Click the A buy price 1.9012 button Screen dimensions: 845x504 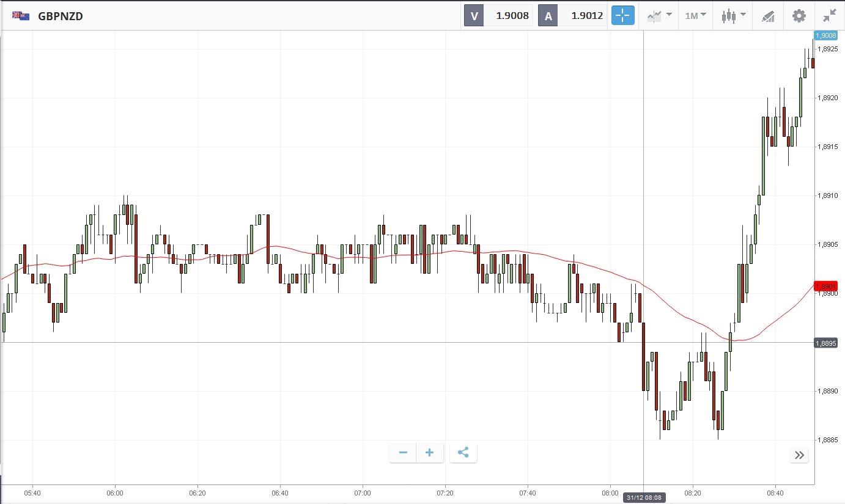(x=572, y=16)
